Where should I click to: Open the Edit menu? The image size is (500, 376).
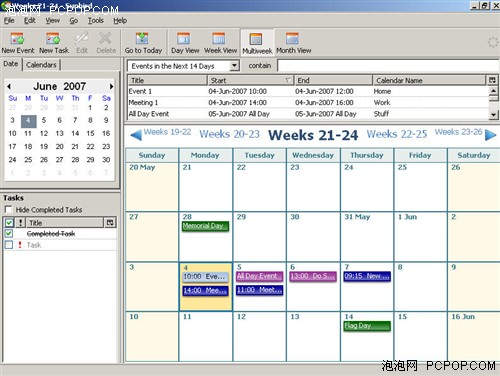coord(30,21)
